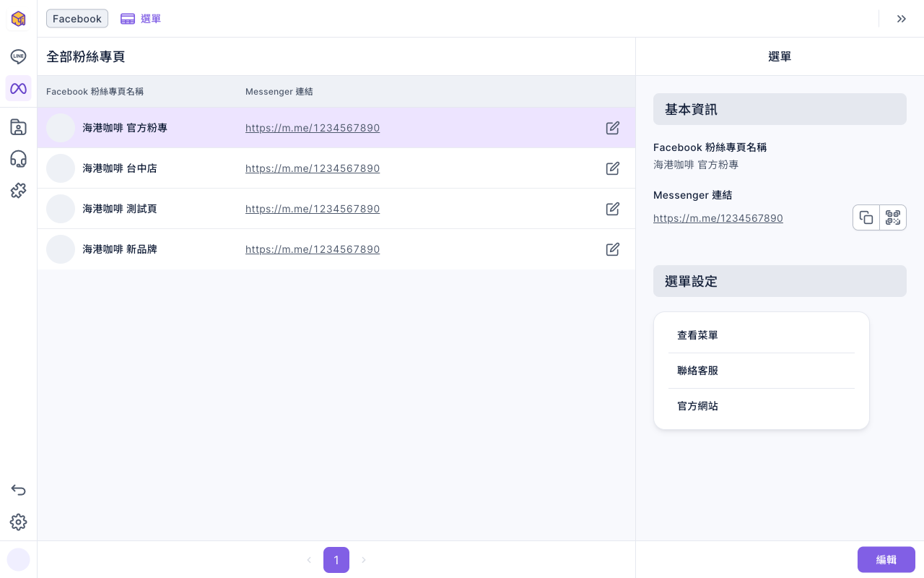Open the 選單 breadcrumb tab
Screen dimensions: 924x578
tap(141, 19)
